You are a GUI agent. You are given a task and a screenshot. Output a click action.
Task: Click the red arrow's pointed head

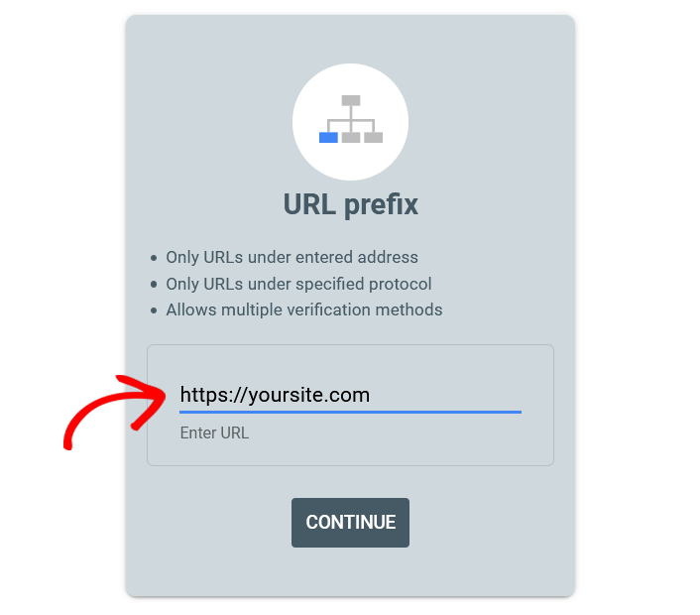click(148, 400)
